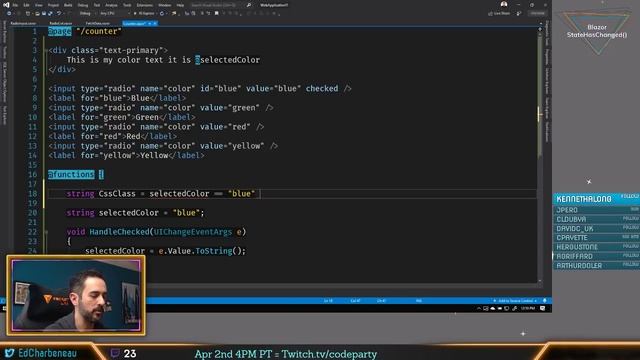Click the taskbar clock
Viewport: 640px width, 360px height.
pos(528,309)
